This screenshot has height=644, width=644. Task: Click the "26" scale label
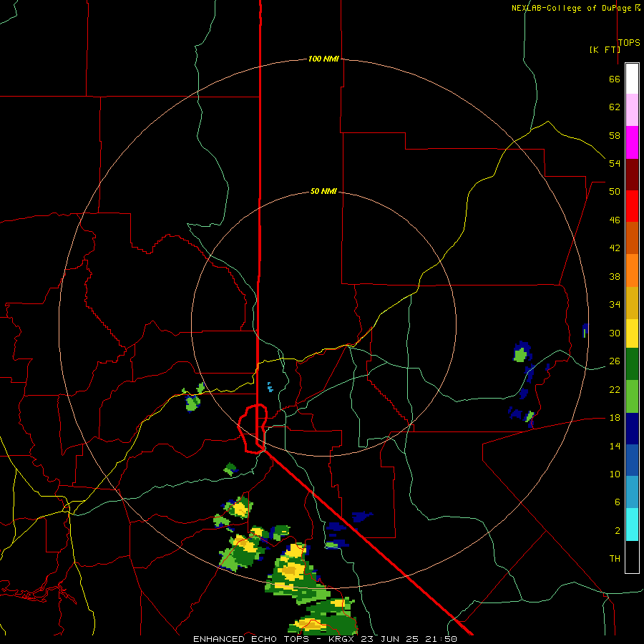click(x=615, y=361)
